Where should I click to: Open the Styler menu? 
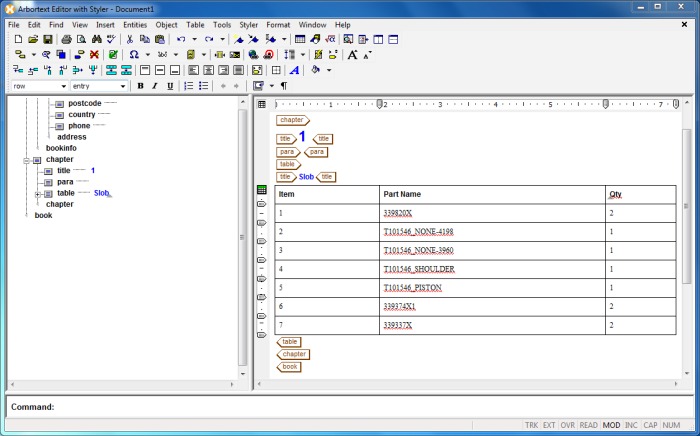pyautogui.click(x=248, y=24)
